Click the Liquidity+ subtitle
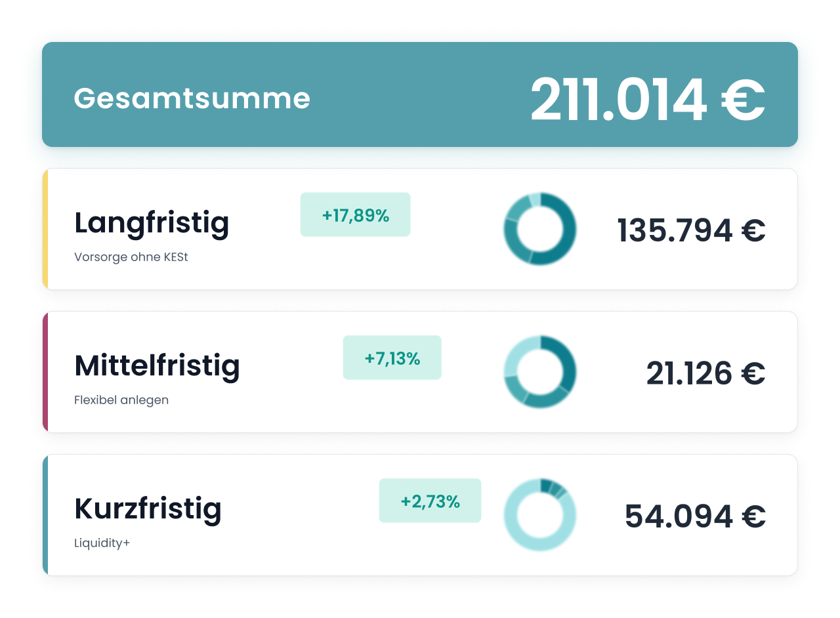 (102, 544)
